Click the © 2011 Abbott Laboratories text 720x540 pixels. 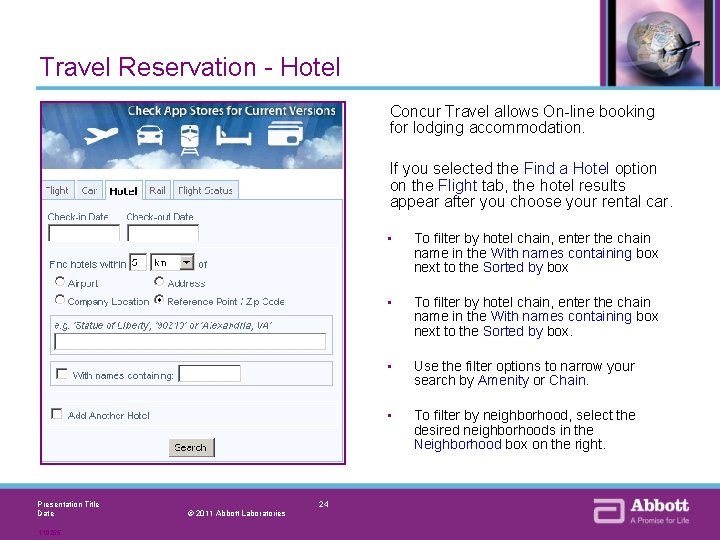236,513
